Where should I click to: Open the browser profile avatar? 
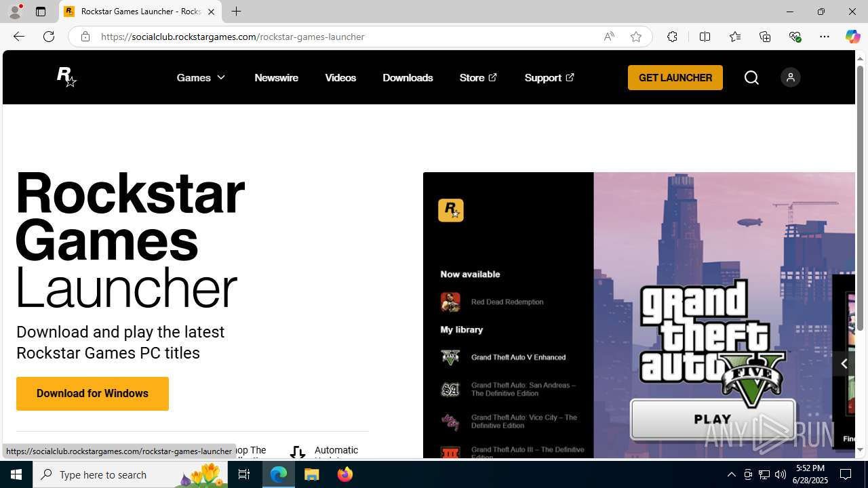14,12
